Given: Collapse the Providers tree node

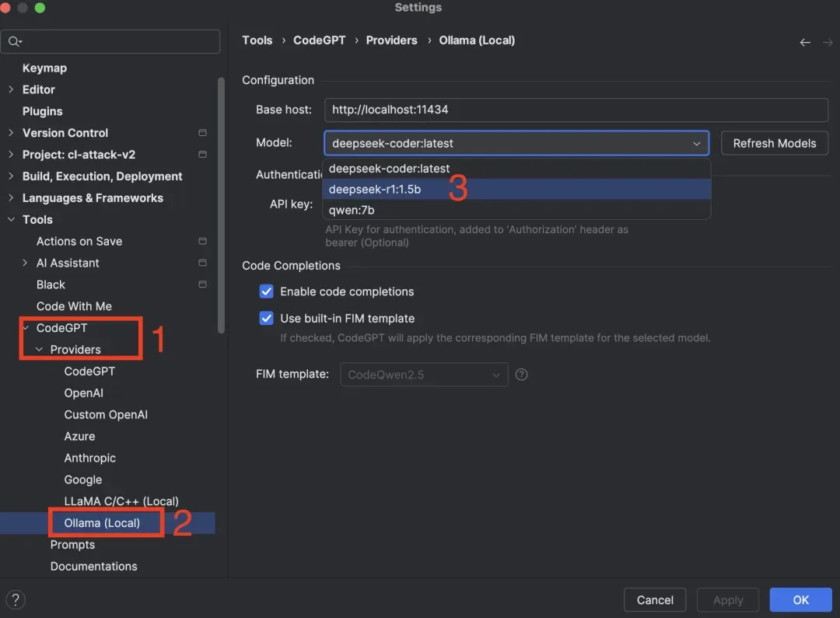Looking at the screenshot, I should coord(40,350).
